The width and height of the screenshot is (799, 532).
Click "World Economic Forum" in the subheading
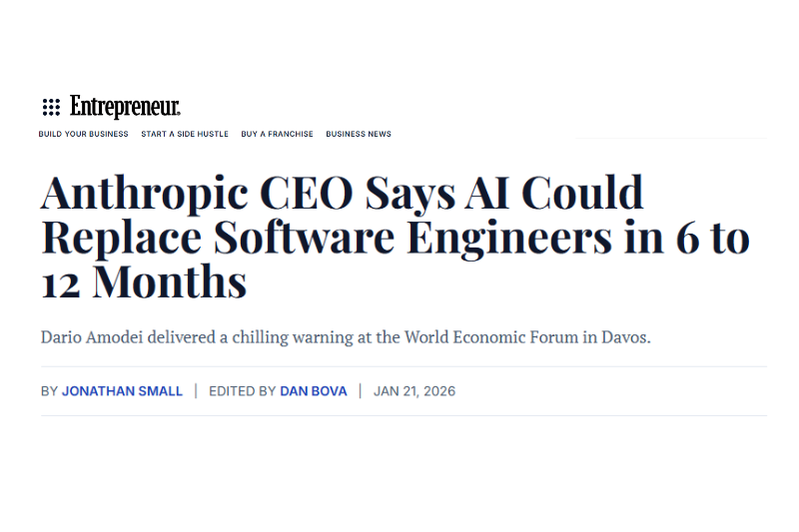(x=490, y=337)
